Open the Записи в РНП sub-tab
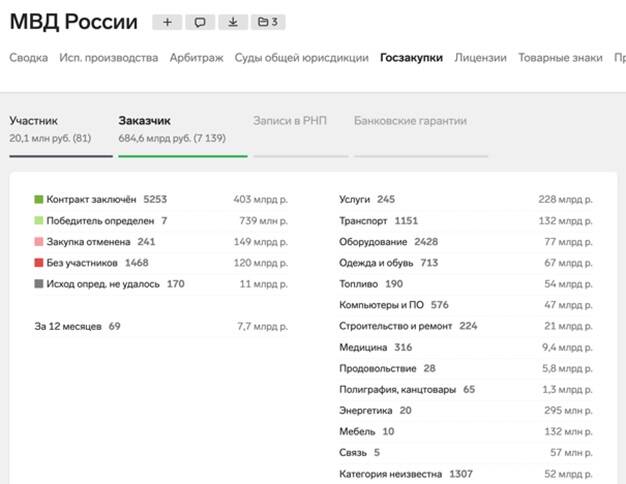The height and width of the screenshot is (484, 626). pyautogui.click(x=301, y=135)
